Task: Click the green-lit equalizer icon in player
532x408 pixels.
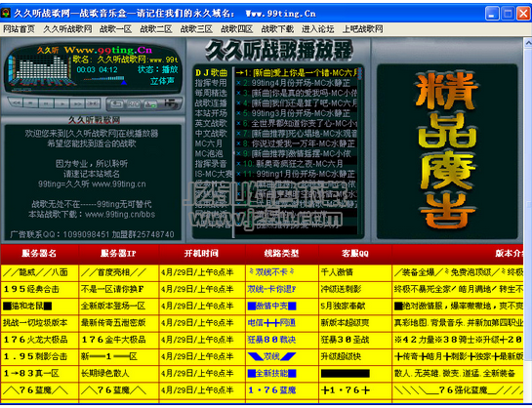Action: (x=150, y=103)
